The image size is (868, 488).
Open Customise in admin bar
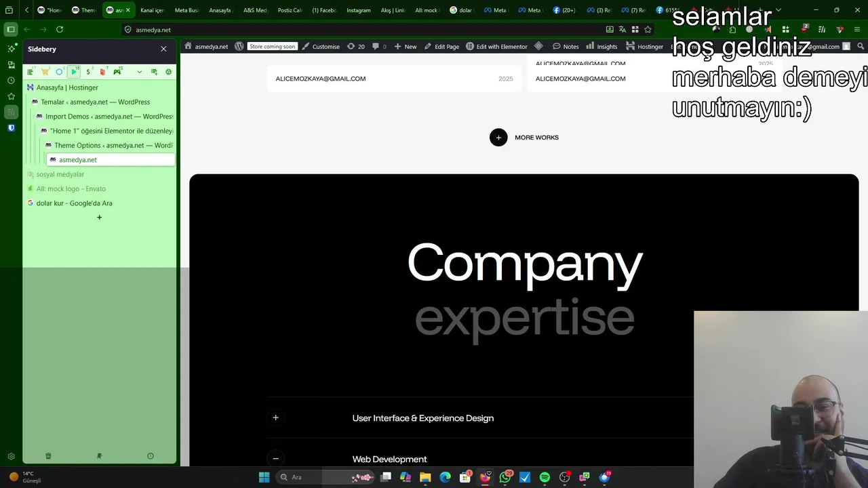tap(321, 47)
